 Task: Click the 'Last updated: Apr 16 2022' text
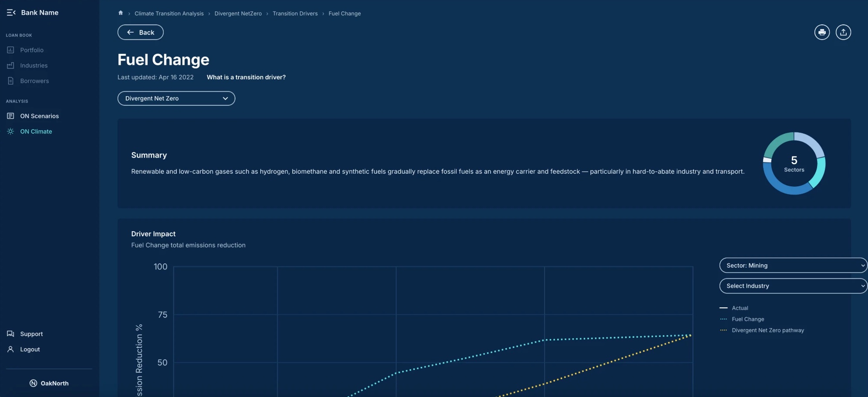(155, 77)
